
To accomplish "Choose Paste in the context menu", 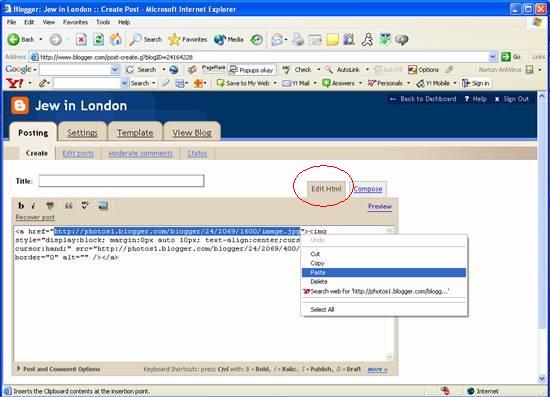I will [x=384, y=272].
